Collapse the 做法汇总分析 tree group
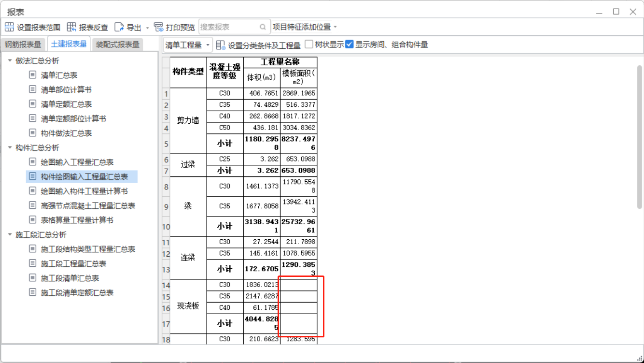The height and width of the screenshot is (363, 644). tap(10, 60)
